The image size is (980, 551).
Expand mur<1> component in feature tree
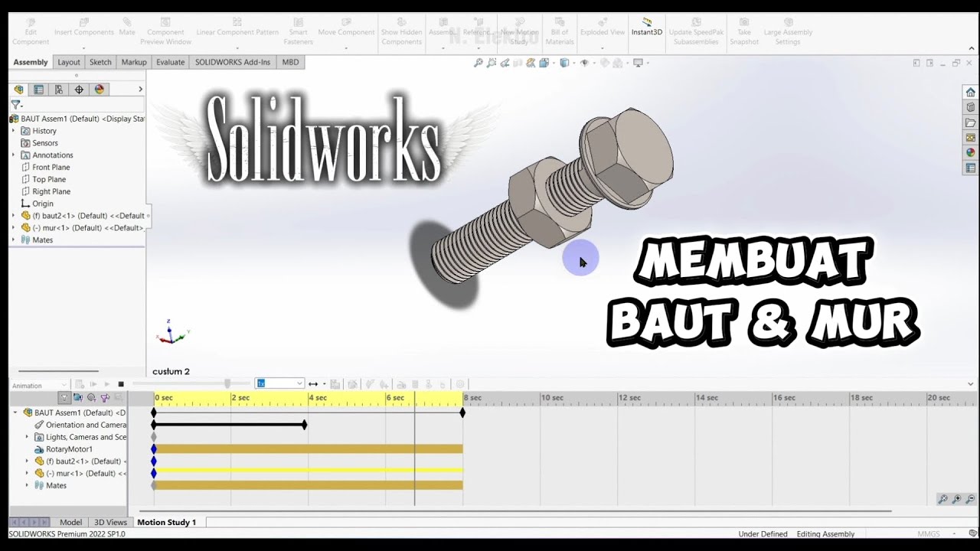[13, 228]
